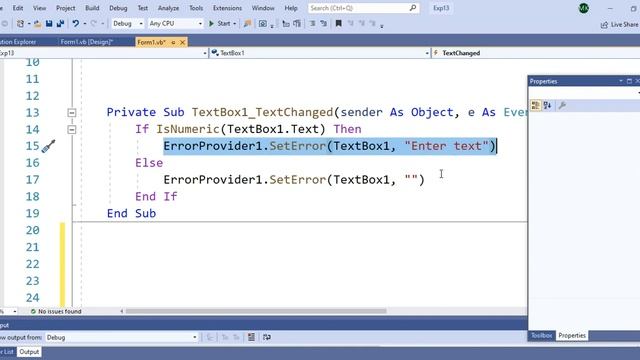Click the Find in Files icon beside Start

[247, 24]
